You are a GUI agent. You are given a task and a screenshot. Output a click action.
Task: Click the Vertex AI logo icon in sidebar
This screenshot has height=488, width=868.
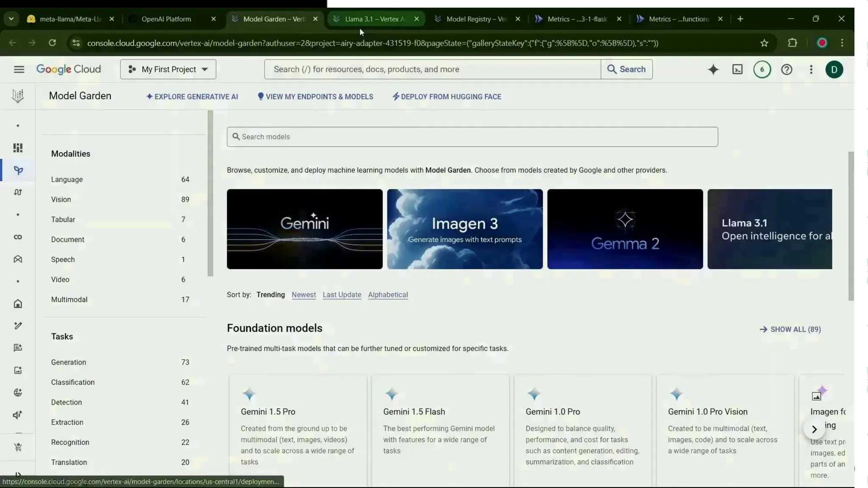click(x=18, y=96)
